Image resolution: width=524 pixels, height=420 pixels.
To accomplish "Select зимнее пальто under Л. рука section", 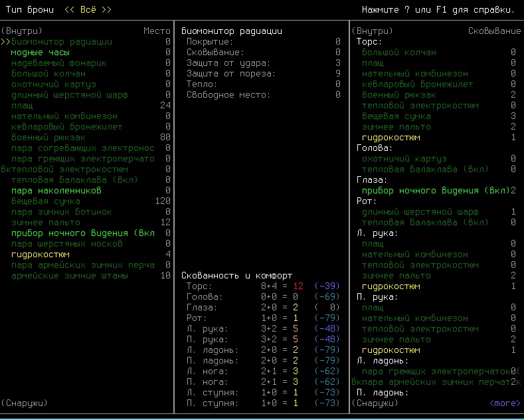I will 439,276.
